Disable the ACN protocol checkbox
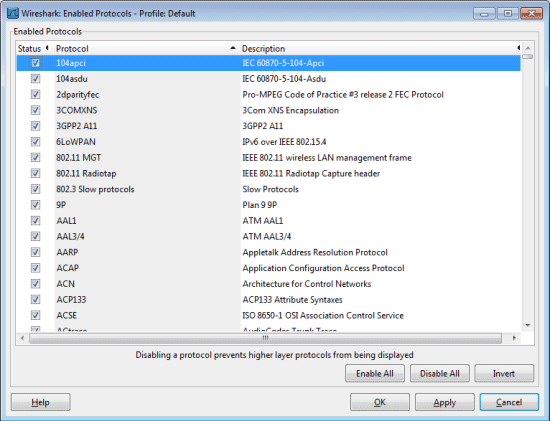Viewport: 550px width, 421px height. click(x=35, y=284)
